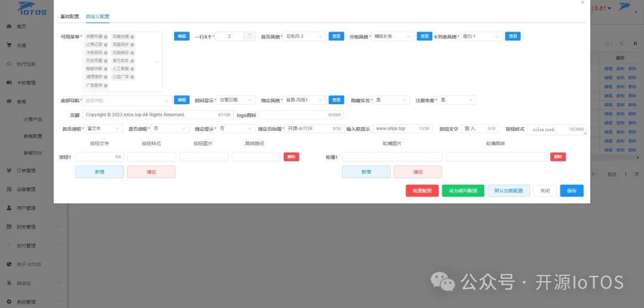Click the red 批量配置 button

coord(422,191)
